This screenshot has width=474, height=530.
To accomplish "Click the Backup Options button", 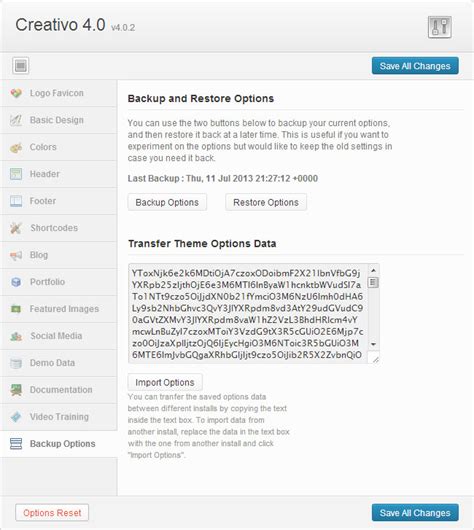I will tap(167, 202).
